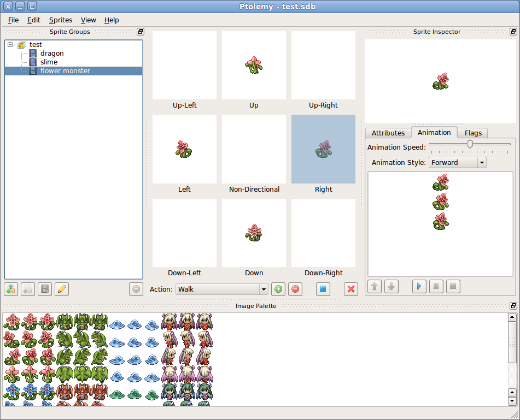The height and width of the screenshot is (420, 520).
Task: Click the green add action button
Action: (x=278, y=289)
